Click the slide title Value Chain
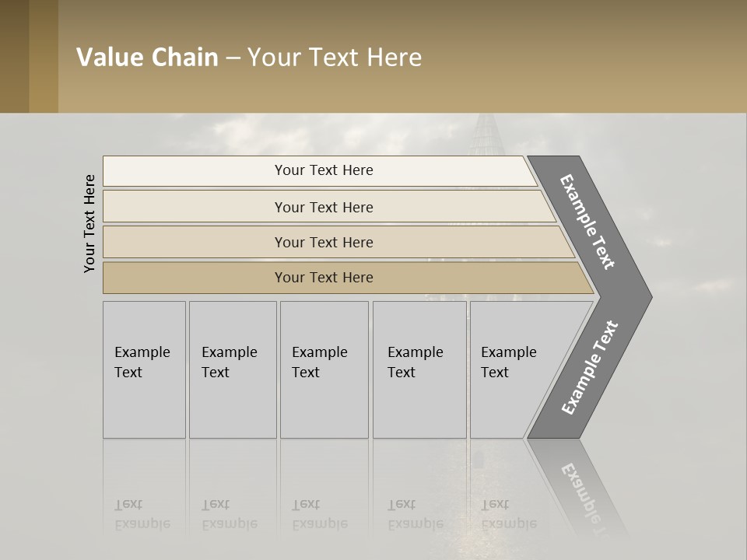Viewport: 747px width, 560px height. point(147,57)
